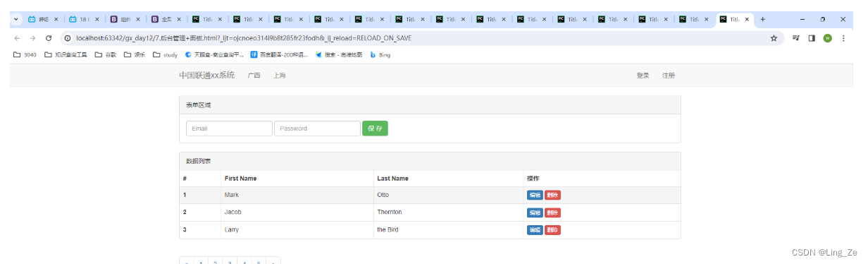Focus the Password input field

(317, 128)
